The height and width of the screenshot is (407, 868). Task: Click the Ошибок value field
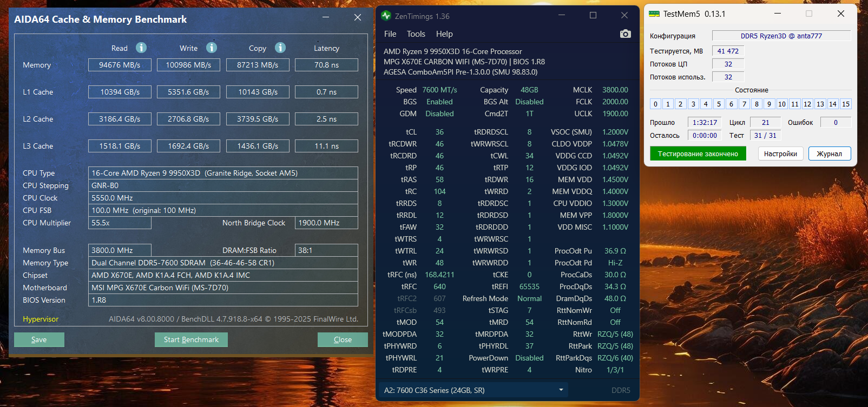point(836,123)
